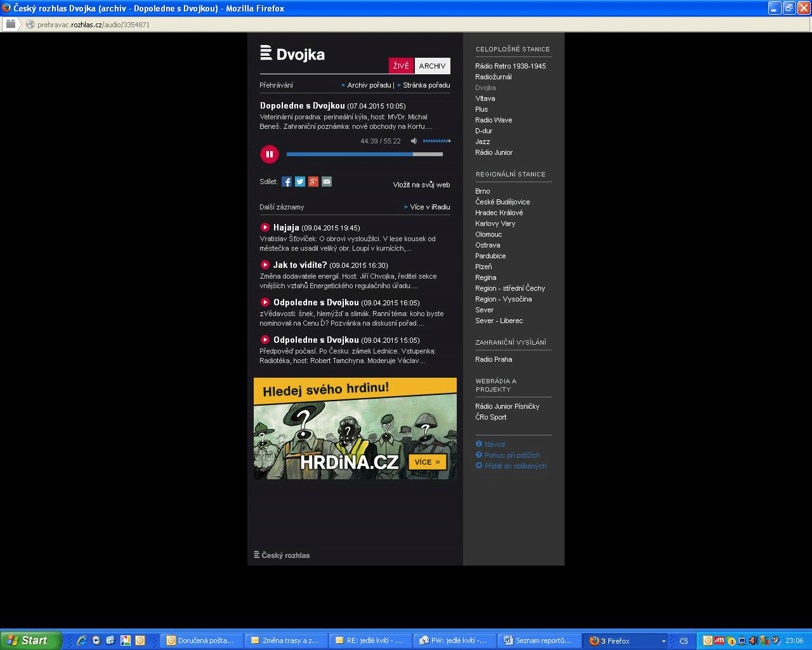812x650 pixels.
Task: Select České Budějovice regional station
Action: pyautogui.click(x=502, y=202)
